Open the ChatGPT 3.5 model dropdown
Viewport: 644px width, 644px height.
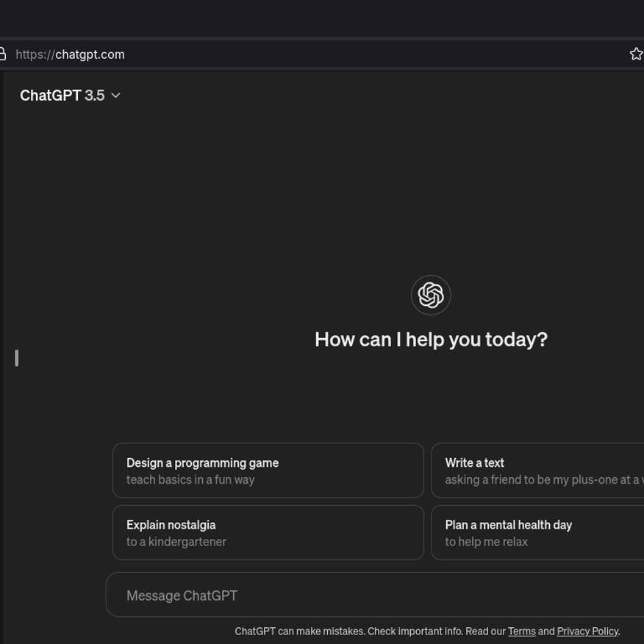pos(71,96)
